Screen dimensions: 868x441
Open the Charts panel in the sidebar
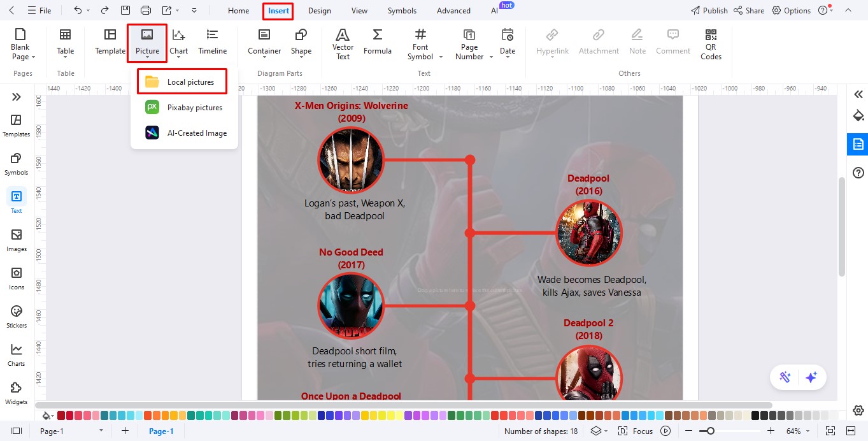[x=17, y=355]
